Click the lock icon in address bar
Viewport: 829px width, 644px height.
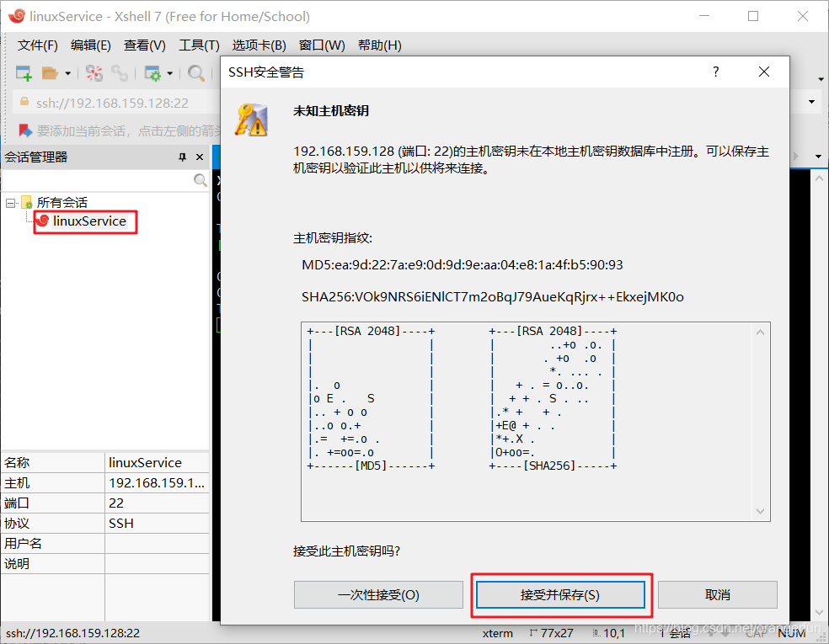click(24, 101)
